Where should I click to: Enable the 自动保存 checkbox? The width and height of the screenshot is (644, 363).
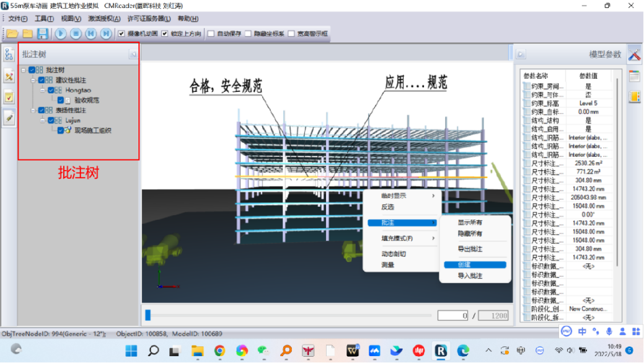pyautogui.click(x=211, y=34)
